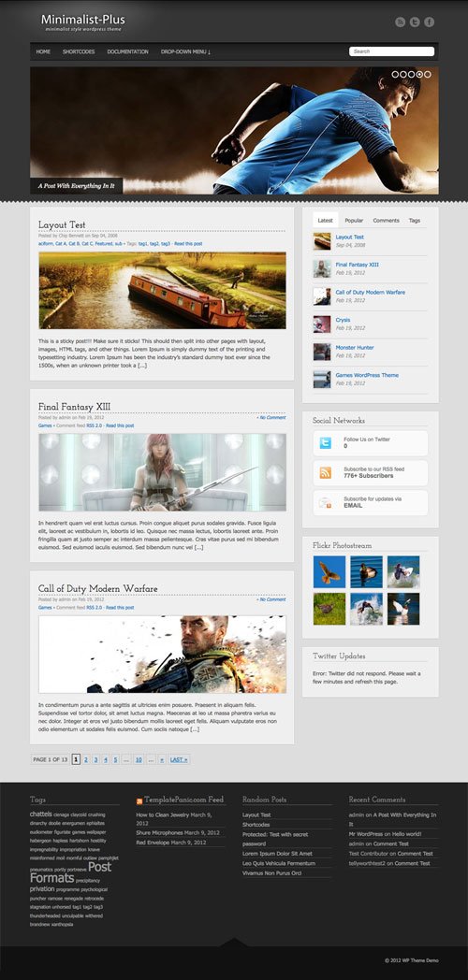468x980 pixels.
Task: Click Call of Duty thumbnail in sidebar list
Action: (x=322, y=296)
